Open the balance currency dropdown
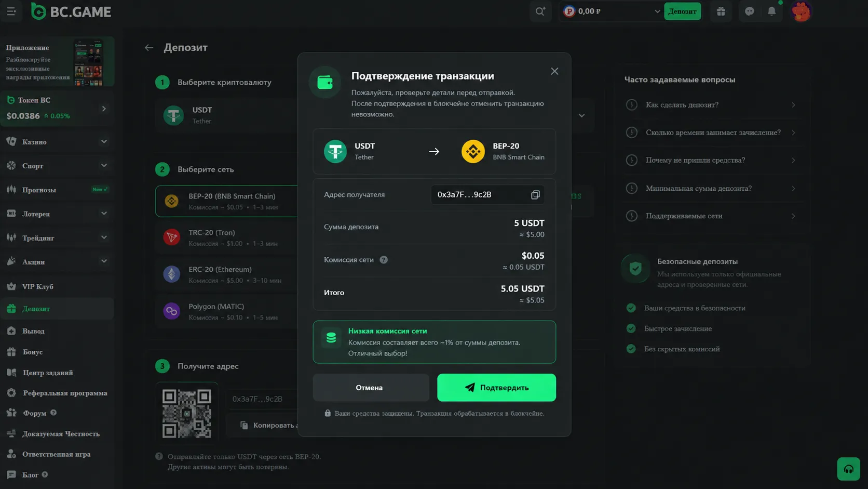Viewport: 868px width, 489px height. 657,11
